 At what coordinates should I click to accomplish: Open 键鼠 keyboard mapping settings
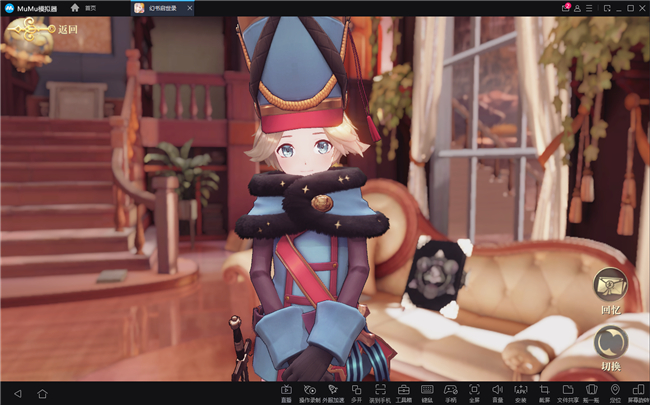tap(427, 393)
